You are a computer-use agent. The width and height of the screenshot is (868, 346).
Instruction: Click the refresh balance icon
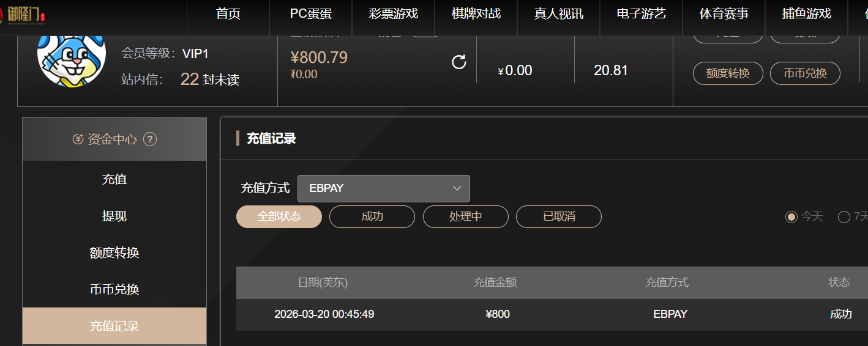(x=459, y=62)
